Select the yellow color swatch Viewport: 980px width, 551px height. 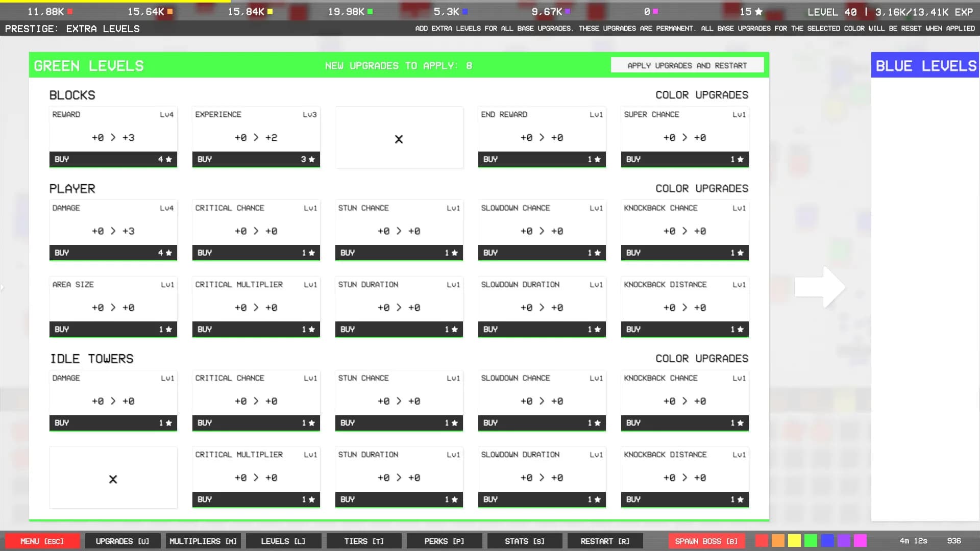(x=794, y=541)
